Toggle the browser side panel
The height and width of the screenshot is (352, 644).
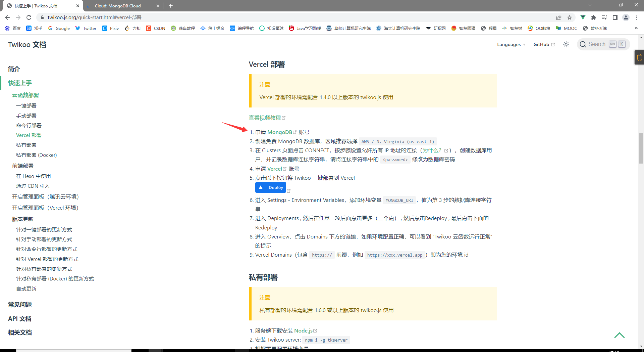point(615,17)
